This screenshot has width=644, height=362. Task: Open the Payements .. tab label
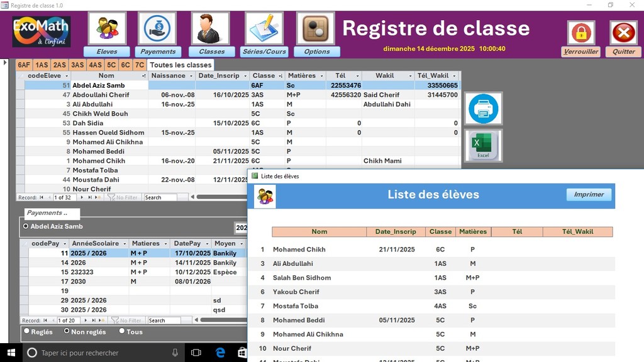pos(52,213)
